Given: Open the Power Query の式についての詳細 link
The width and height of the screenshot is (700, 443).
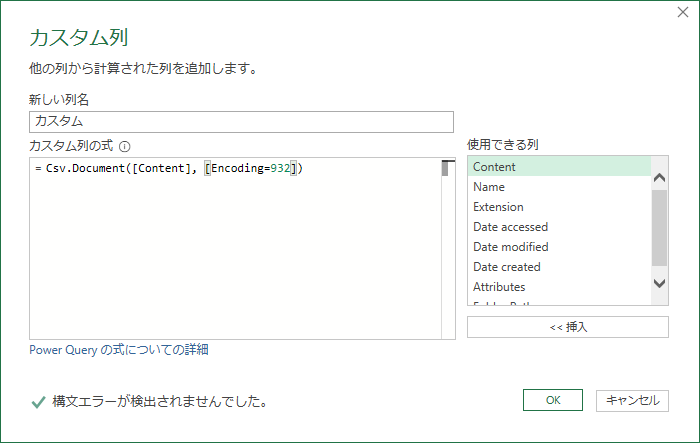Looking at the screenshot, I should [119, 350].
